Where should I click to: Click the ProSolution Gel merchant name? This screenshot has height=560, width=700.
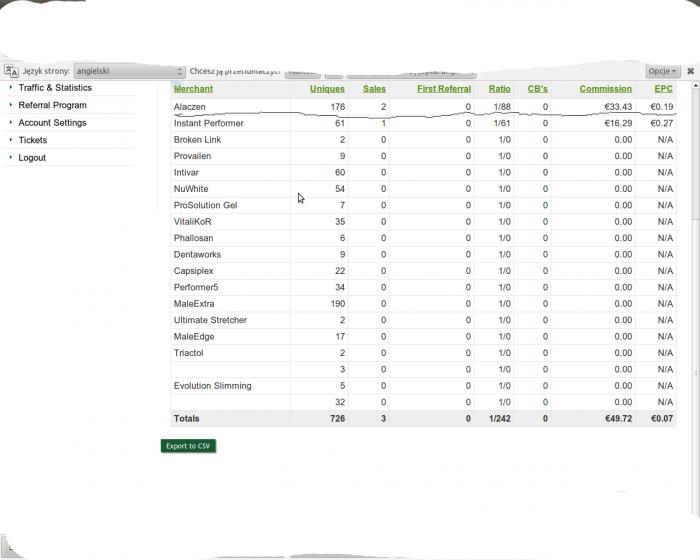(x=205, y=205)
